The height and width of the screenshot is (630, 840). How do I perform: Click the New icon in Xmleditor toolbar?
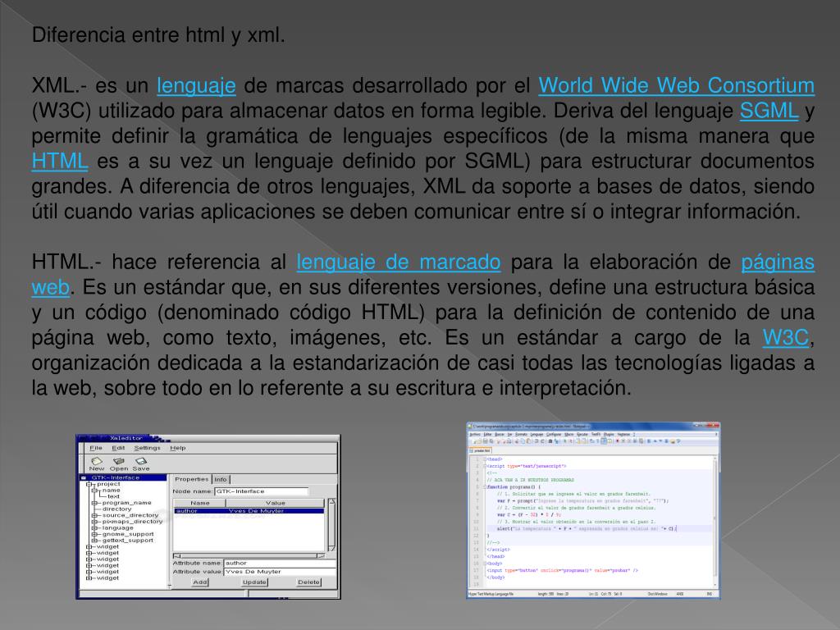97,461
